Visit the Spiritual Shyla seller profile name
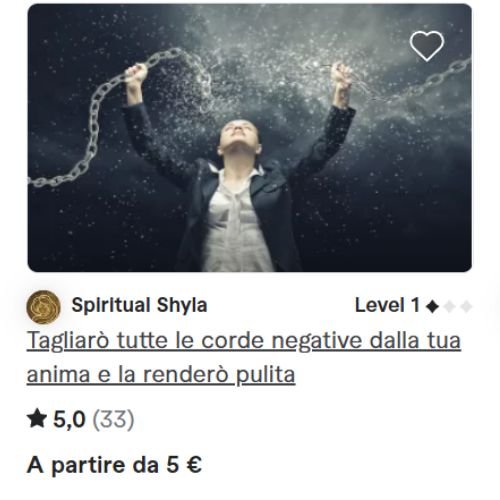The width and height of the screenshot is (500, 500). click(139, 306)
